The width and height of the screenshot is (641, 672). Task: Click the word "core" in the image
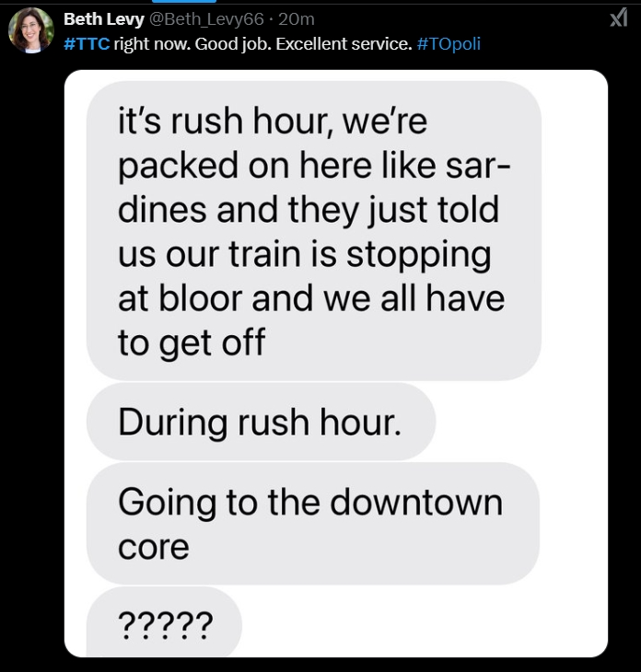click(x=154, y=548)
